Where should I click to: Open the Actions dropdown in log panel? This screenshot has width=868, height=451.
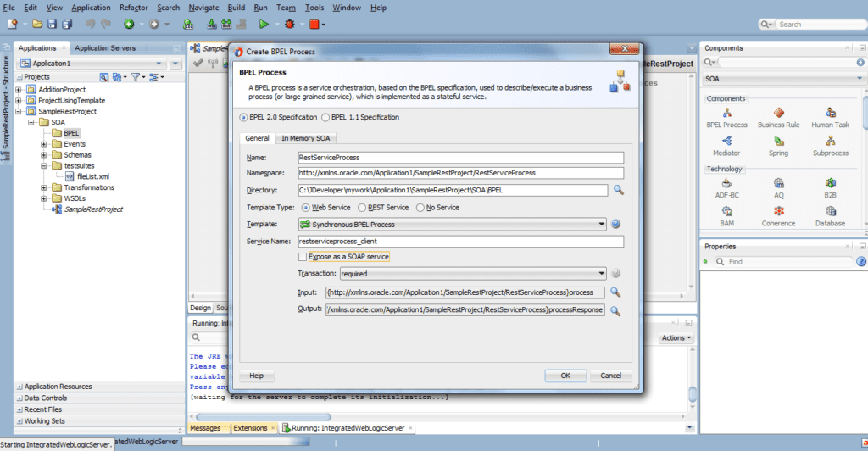(676, 337)
